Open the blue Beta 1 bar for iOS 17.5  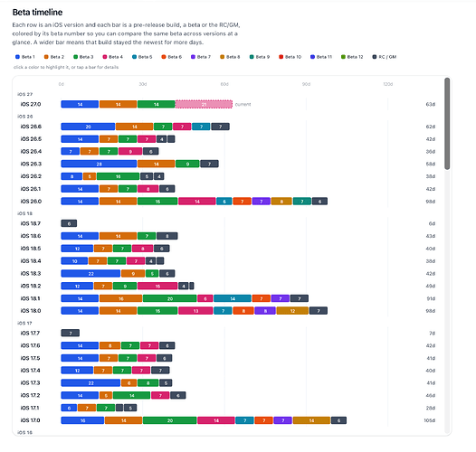pos(80,358)
